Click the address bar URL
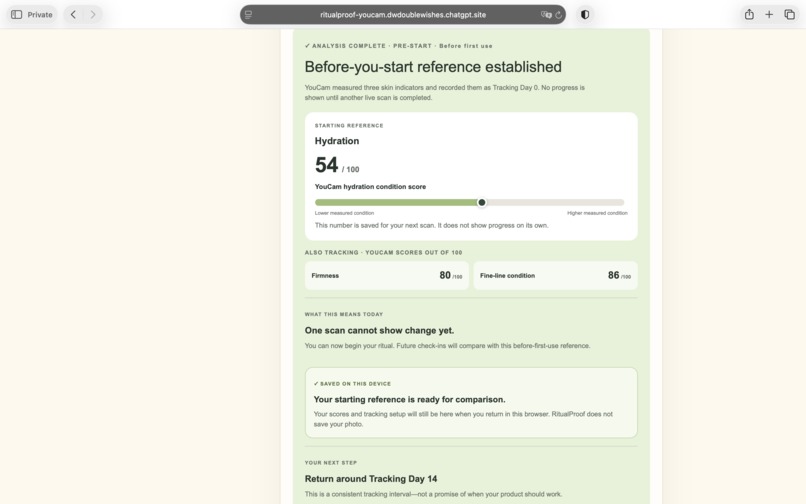 coord(402,15)
